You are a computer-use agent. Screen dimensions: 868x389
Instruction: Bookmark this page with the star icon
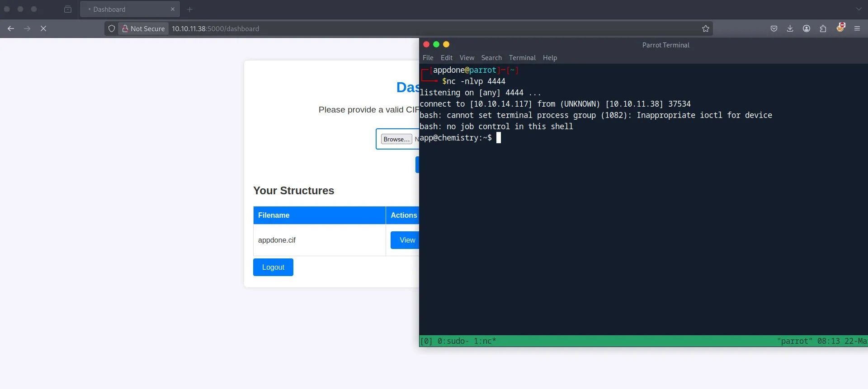point(706,28)
